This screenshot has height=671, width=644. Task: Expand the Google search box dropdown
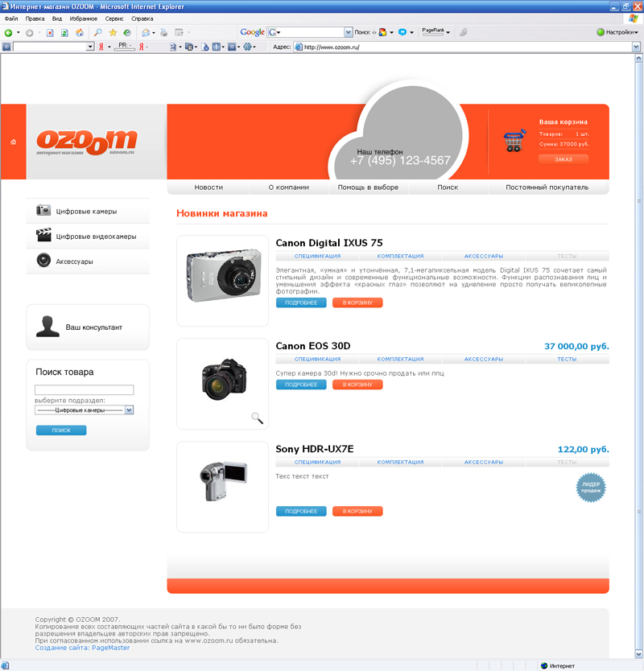[x=348, y=32]
